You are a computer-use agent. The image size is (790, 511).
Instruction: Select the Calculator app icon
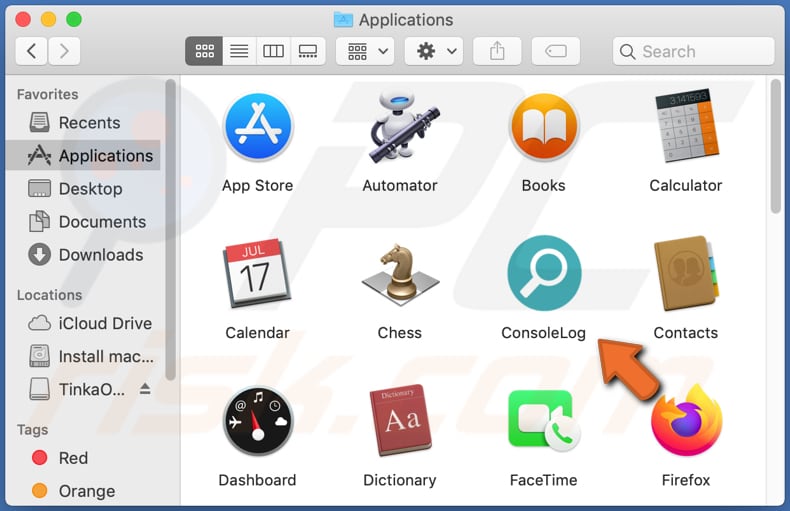[686, 126]
